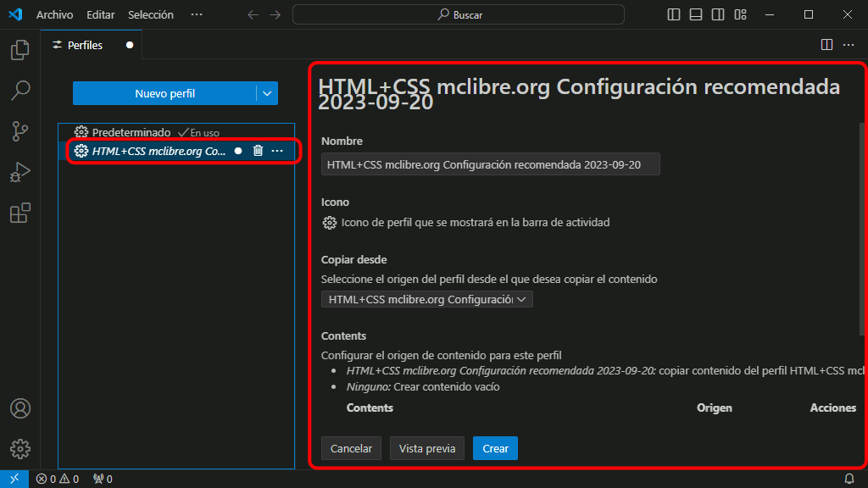868x488 pixels.
Task: Open the Search view in activity bar
Action: click(x=20, y=90)
